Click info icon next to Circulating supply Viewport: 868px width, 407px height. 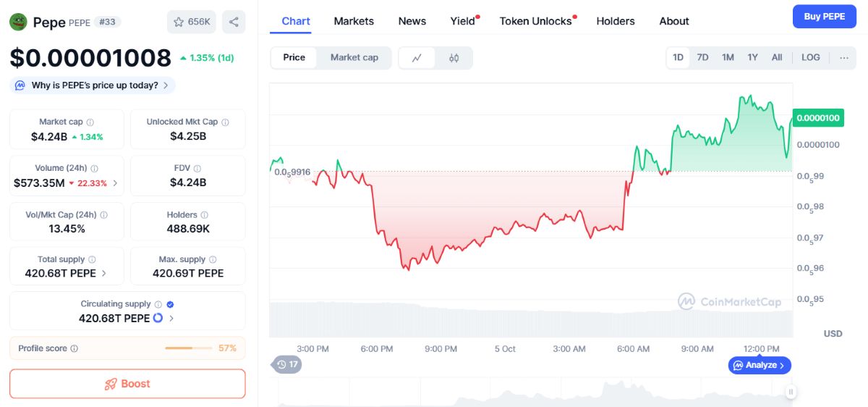pyautogui.click(x=158, y=304)
